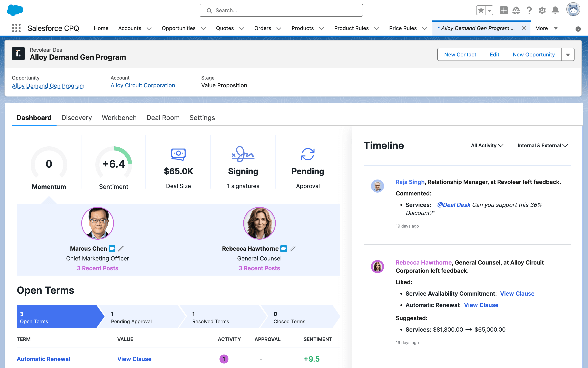Edit Marcus Chen with pencil icon
588x368 pixels.
pyautogui.click(x=121, y=248)
